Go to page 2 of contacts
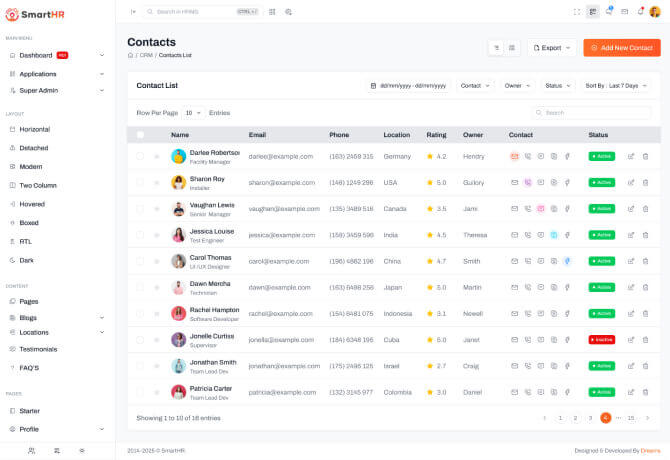Screen dimensions: 670x460 coord(575,417)
